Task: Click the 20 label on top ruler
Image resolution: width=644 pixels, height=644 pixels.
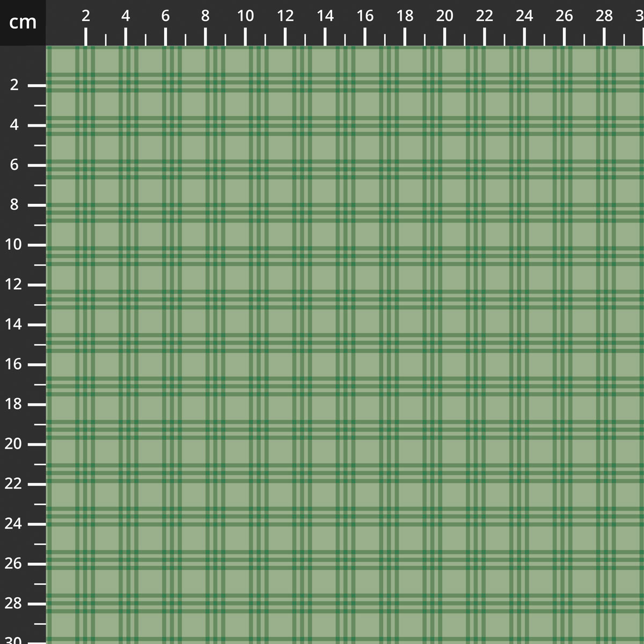Action: pyautogui.click(x=444, y=16)
